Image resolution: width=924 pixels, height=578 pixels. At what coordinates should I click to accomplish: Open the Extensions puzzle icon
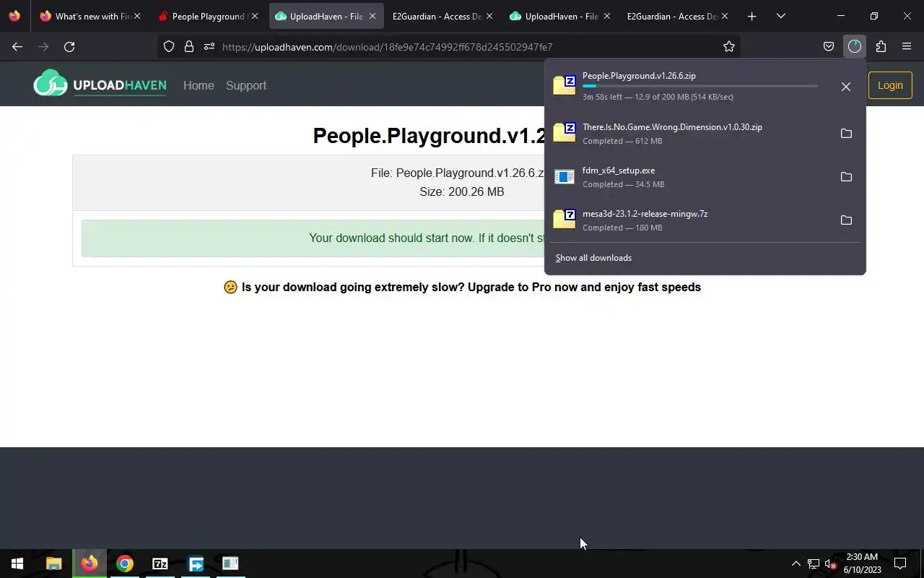point(881,46)
